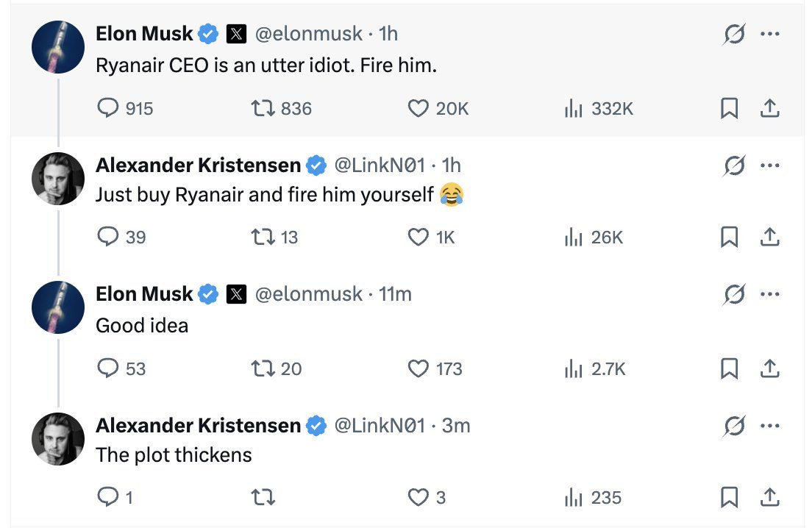Share the 'Just buy Ryanair' reply

[769, 237]
